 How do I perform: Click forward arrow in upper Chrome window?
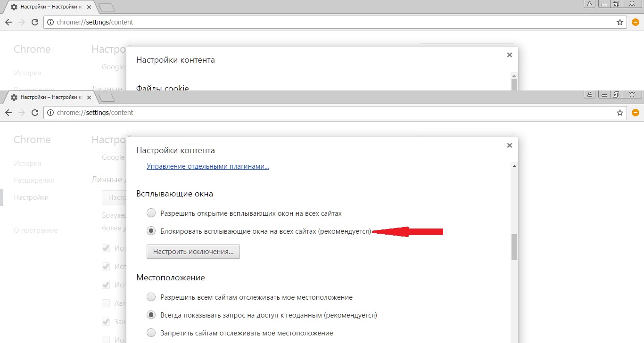[x=22, y=22]
